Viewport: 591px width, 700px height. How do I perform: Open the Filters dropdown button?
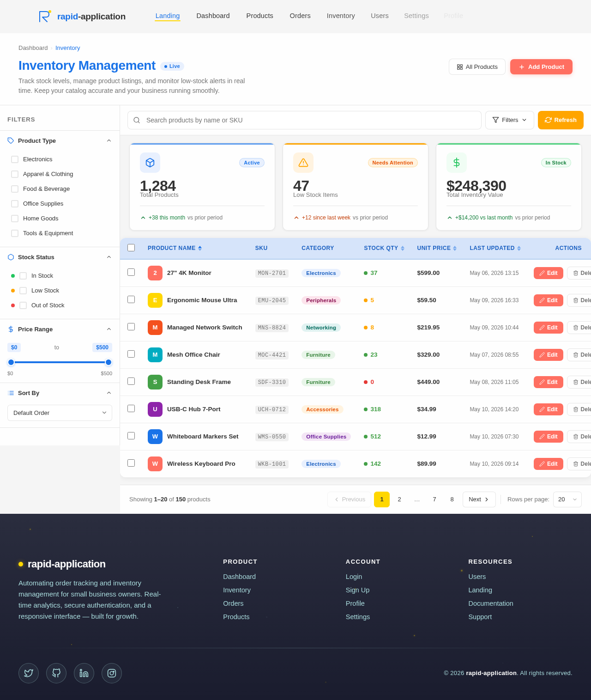pos(510,120)
